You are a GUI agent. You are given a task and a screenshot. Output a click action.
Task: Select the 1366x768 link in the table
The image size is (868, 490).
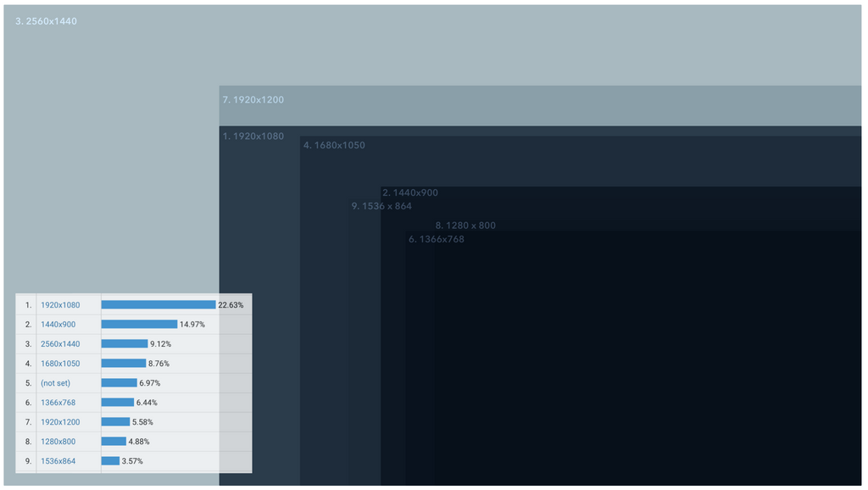pyautogui.click(x=58, y=403)
